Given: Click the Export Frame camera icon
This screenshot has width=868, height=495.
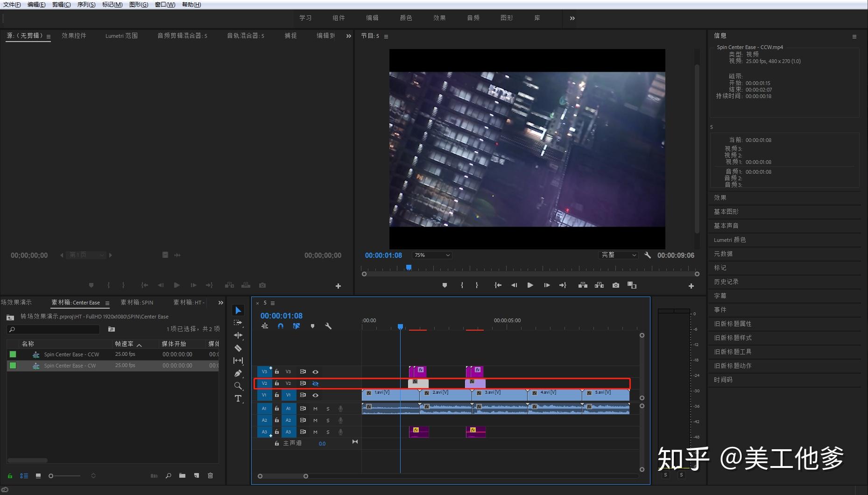Looking at the screenshot, I should click(616, 285).
